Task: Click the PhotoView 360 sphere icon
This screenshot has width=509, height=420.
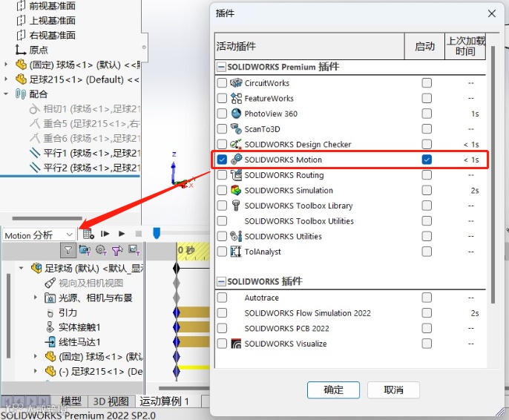Action: 236,114
